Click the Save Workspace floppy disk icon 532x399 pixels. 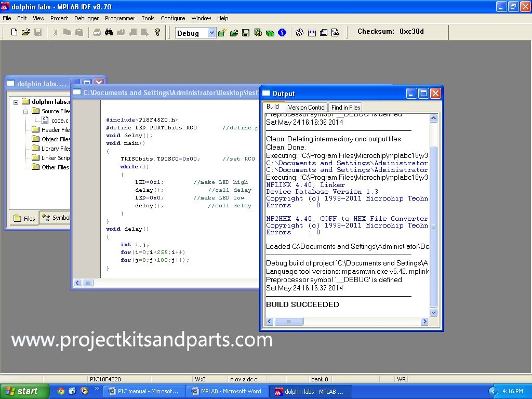(x=246, y=33)
